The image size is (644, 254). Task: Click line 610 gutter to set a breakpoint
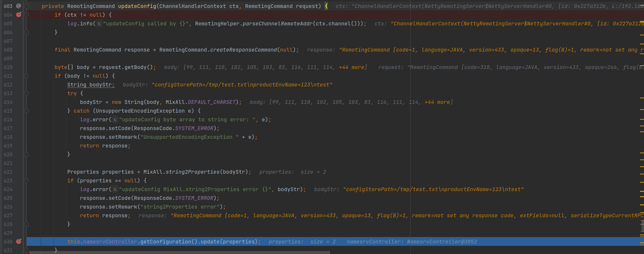tap(19, 67)
